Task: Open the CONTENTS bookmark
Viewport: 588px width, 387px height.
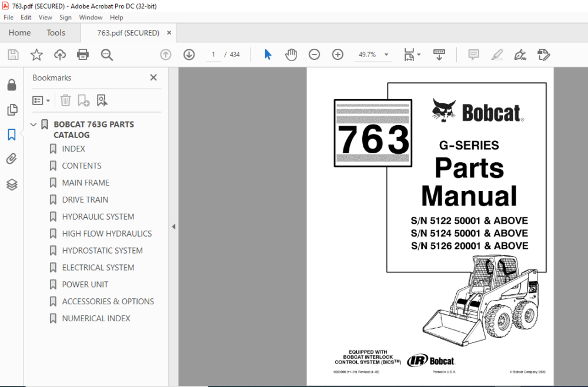Action: [x=81, y=166]
